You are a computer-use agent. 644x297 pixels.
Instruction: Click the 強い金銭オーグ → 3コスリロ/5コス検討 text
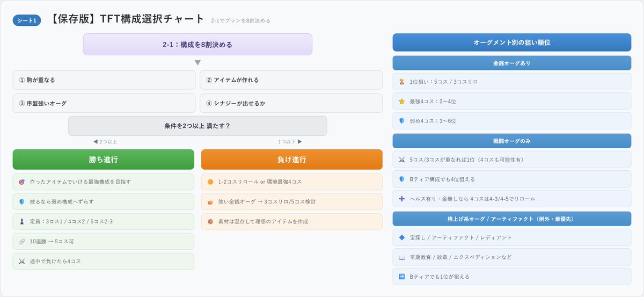(x=267, y=202)
